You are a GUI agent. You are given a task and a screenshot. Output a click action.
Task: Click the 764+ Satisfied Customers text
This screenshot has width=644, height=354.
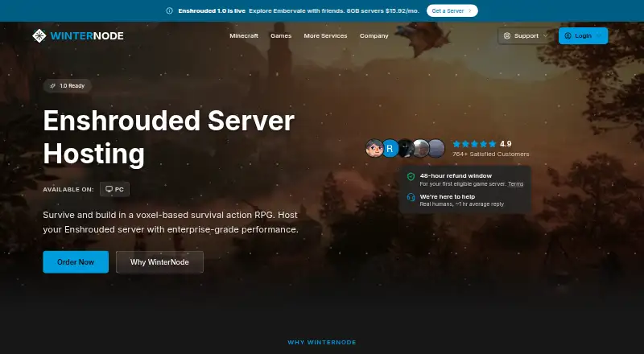pos(491,154)
